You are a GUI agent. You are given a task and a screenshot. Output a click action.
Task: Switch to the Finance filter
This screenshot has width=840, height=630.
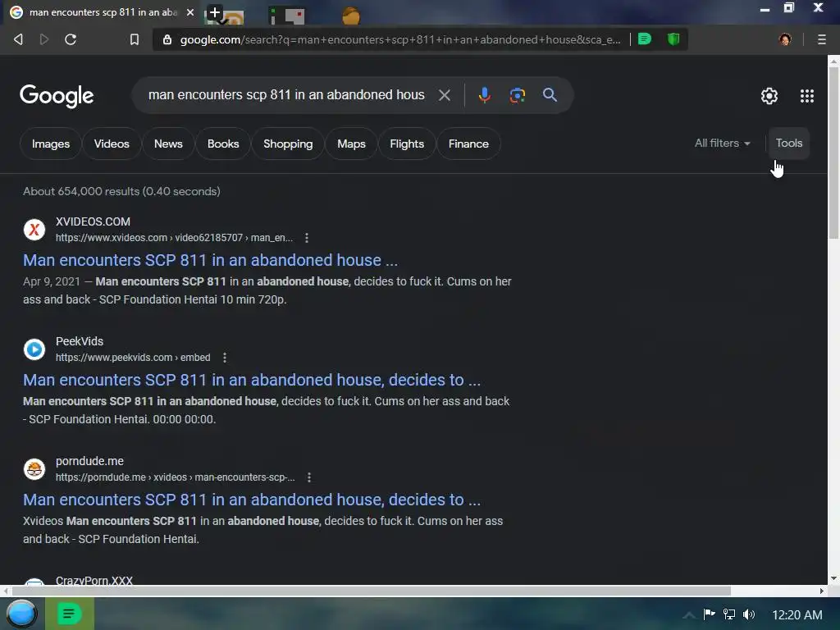[468, 144]
